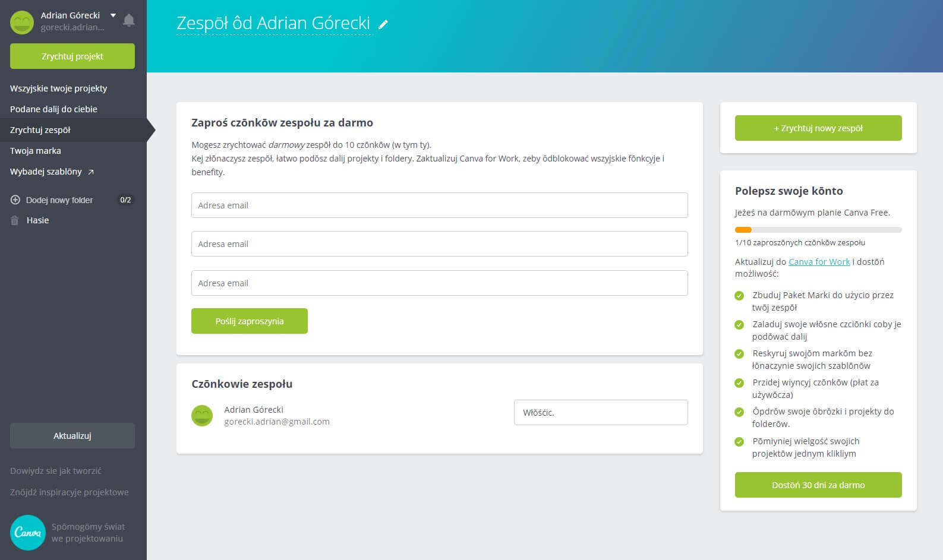Click Dostōń 30 dni za darmo button
The width and height of the screenshot is (943, 560).
point(818,485)
